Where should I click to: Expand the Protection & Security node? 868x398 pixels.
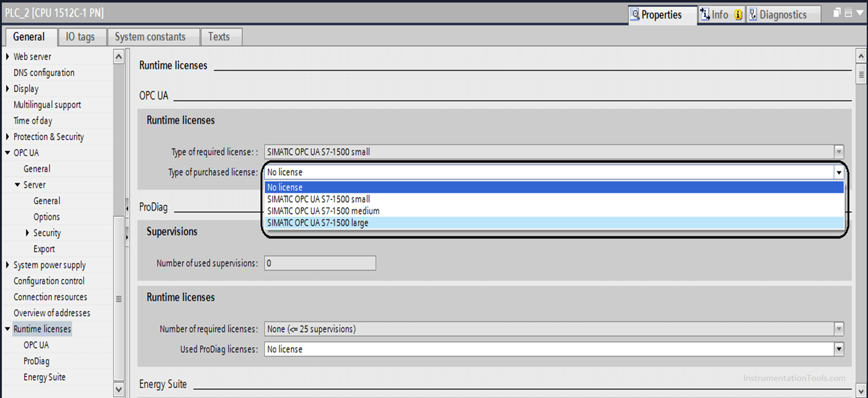[x=7, y=137]
